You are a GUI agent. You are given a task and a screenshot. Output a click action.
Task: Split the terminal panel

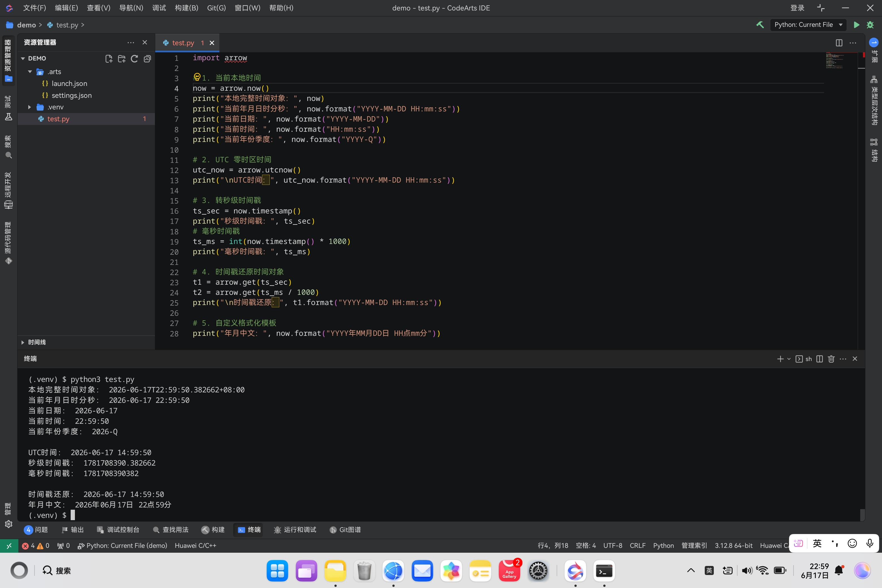[x=819, y=359]
